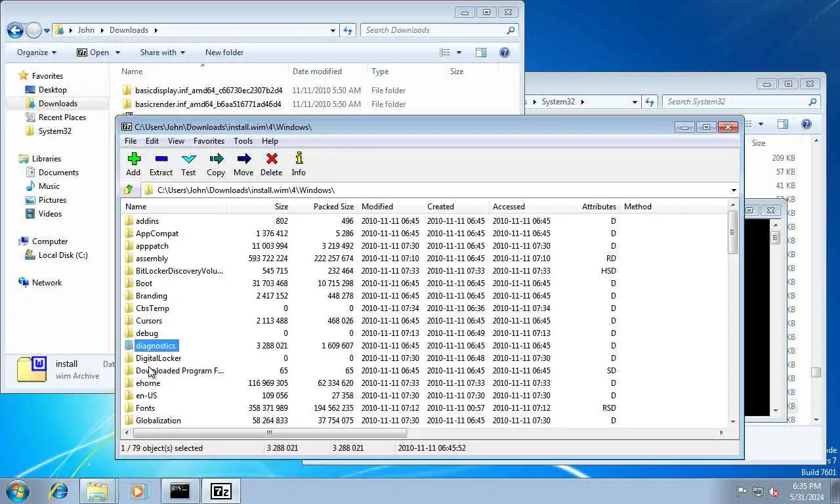Refresh the Downloads address bar
840x504 pixels.
348,30
